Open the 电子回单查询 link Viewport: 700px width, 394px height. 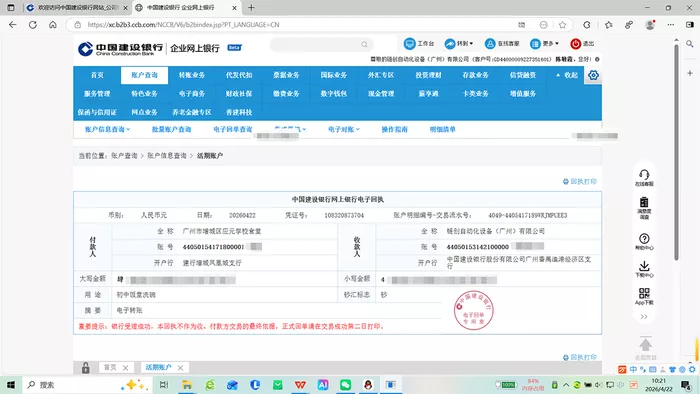(x=233, y=129)
